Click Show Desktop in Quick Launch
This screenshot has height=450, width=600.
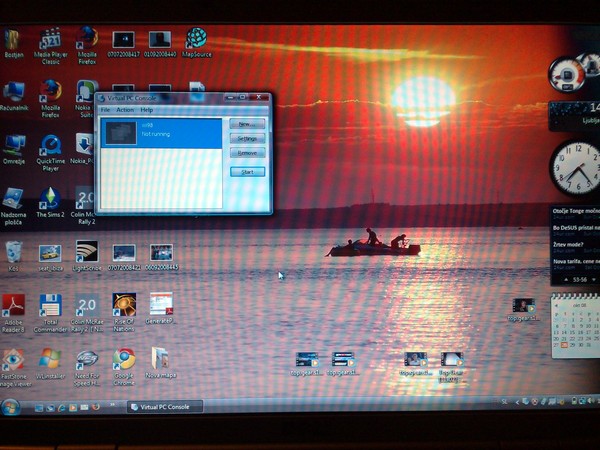[x=39, y=408]
